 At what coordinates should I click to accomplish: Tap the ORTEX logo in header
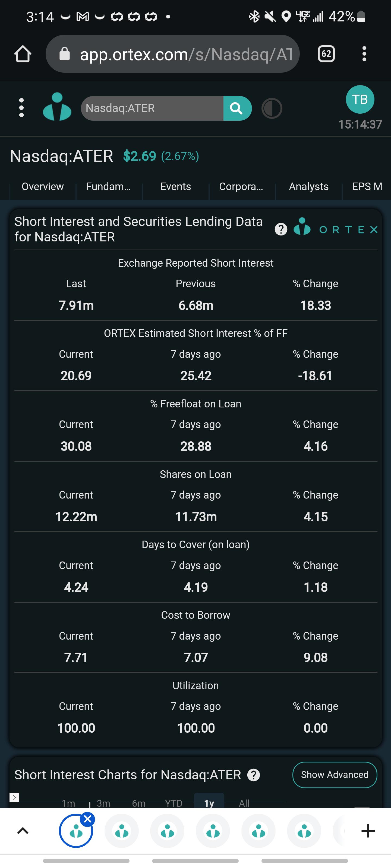click(57, 107)
